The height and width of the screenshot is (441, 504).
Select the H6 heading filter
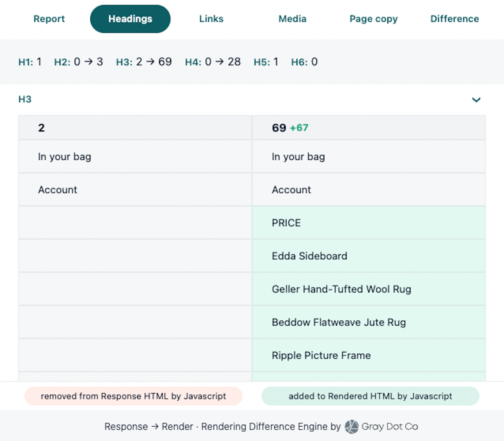[304, 62]
